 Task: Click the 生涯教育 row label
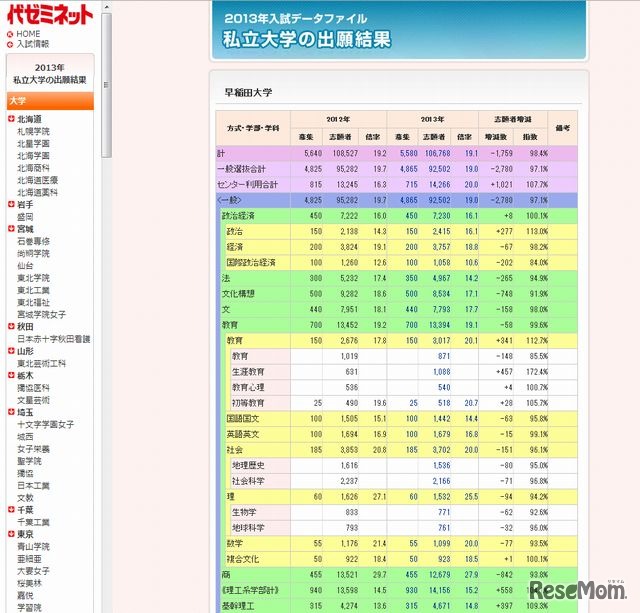point(248,372)
